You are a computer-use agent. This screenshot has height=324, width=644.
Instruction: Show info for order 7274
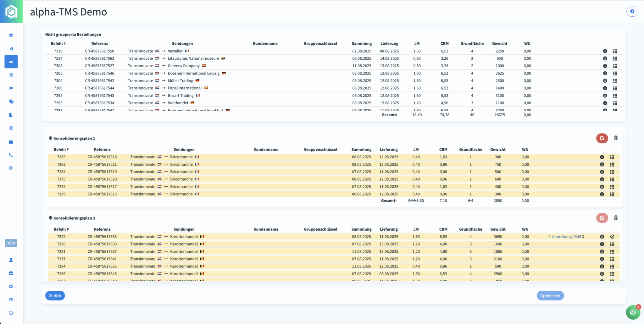(x=602, y=187)
